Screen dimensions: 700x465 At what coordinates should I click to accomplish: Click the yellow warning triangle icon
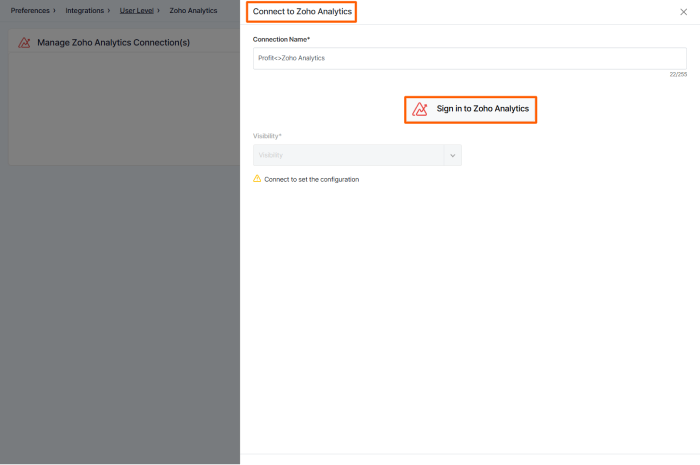tap(257, 179)
